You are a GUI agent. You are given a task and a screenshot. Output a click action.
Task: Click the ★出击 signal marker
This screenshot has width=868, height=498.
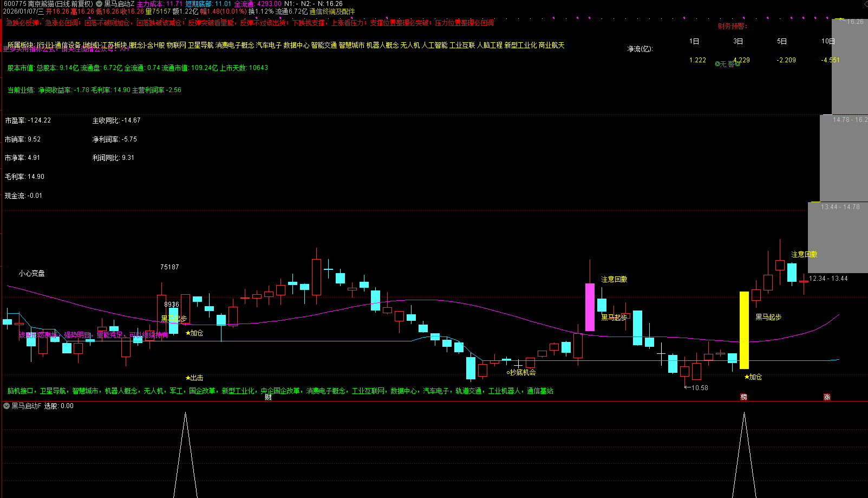point(194,378)
